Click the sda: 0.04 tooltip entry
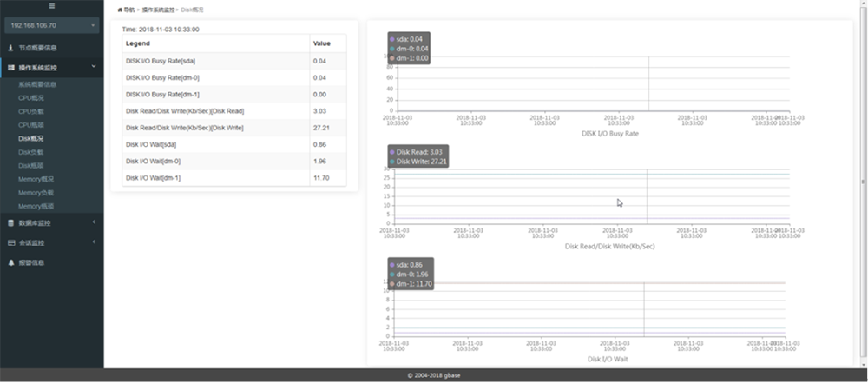 406,39
